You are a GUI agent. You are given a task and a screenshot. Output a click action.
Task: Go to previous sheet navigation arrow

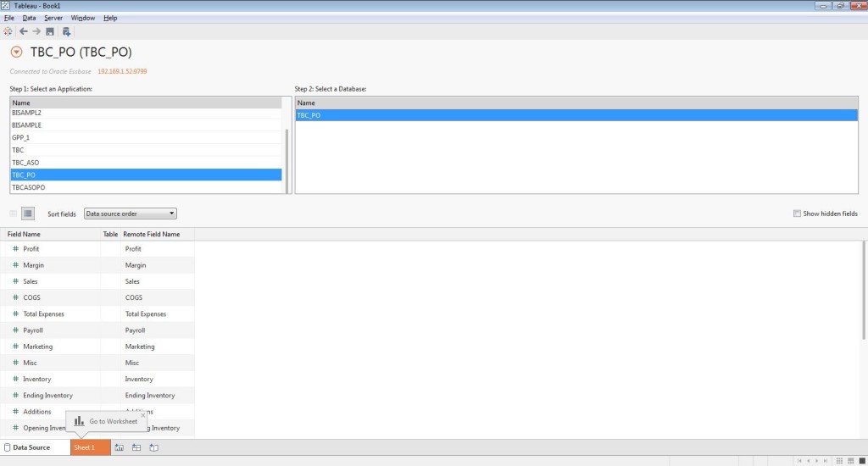pyautogui.click(x=808, y=460)
